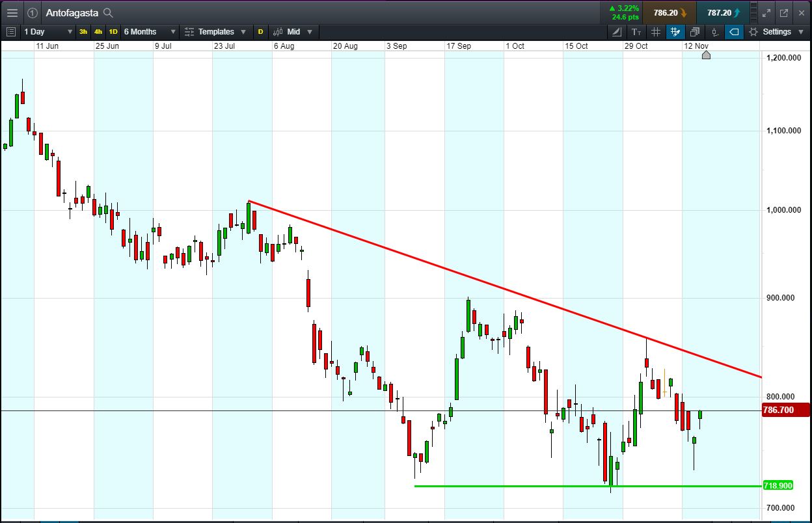The image size is (812, 523).
Task: Expand the chart to fullscreen
Action: click(766, 12)
